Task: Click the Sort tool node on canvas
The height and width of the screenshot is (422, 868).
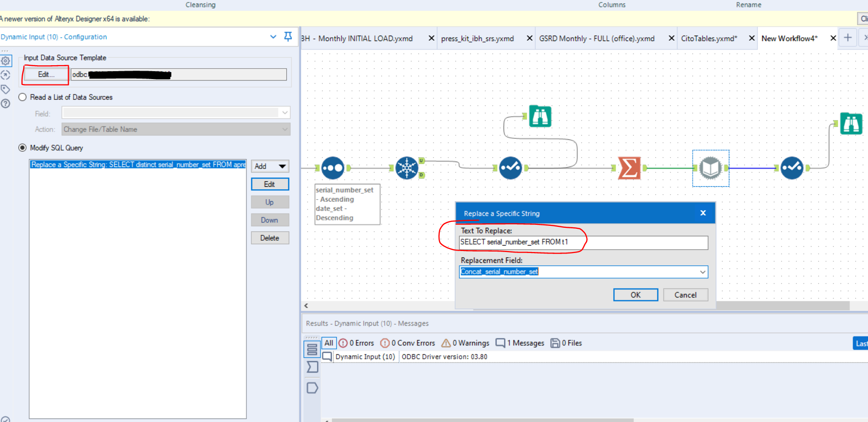Action: [x=332, y=168]
